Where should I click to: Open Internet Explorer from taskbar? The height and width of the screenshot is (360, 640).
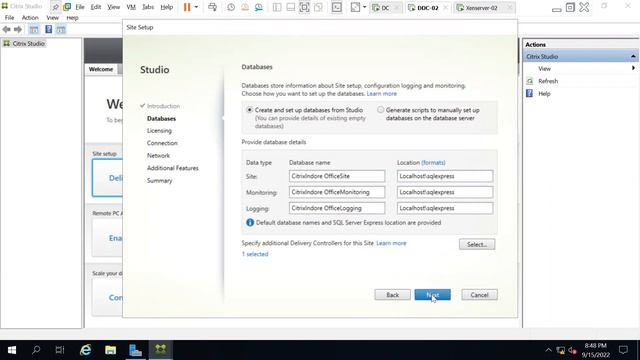85,350
